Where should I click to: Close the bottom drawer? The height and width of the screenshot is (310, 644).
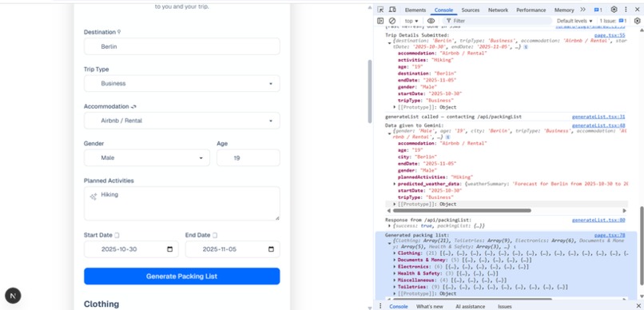point(638,306)
